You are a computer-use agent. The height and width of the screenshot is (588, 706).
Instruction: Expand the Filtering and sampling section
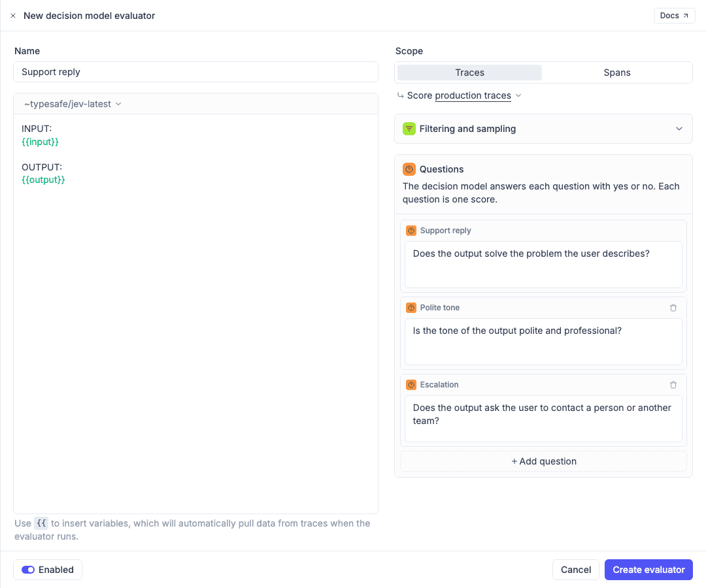point(543,129)
